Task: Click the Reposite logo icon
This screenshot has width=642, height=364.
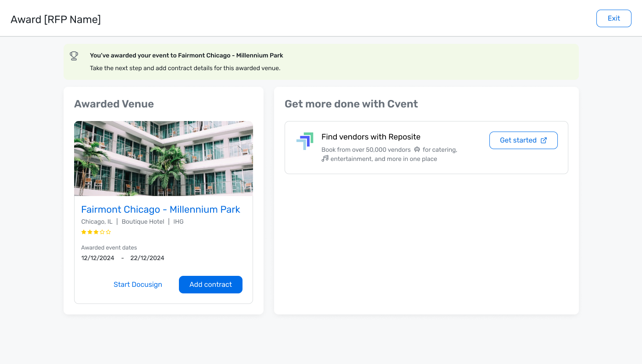Action: tap(305, 141)
